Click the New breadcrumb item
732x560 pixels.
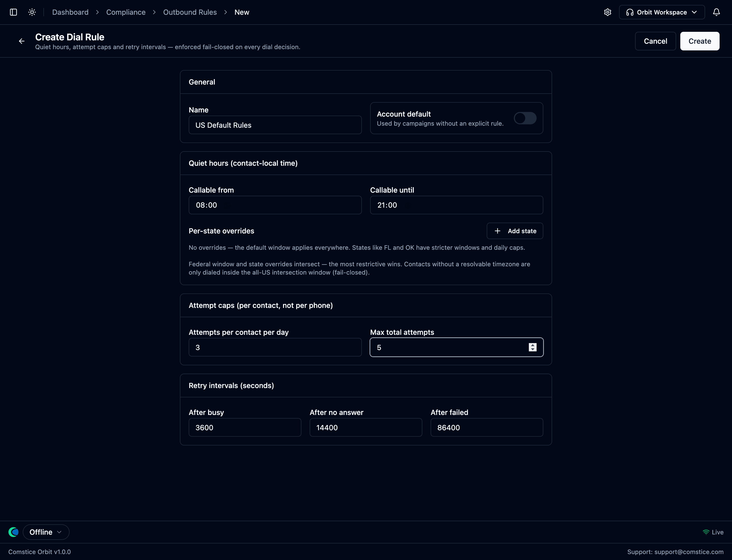click(242, 12)
